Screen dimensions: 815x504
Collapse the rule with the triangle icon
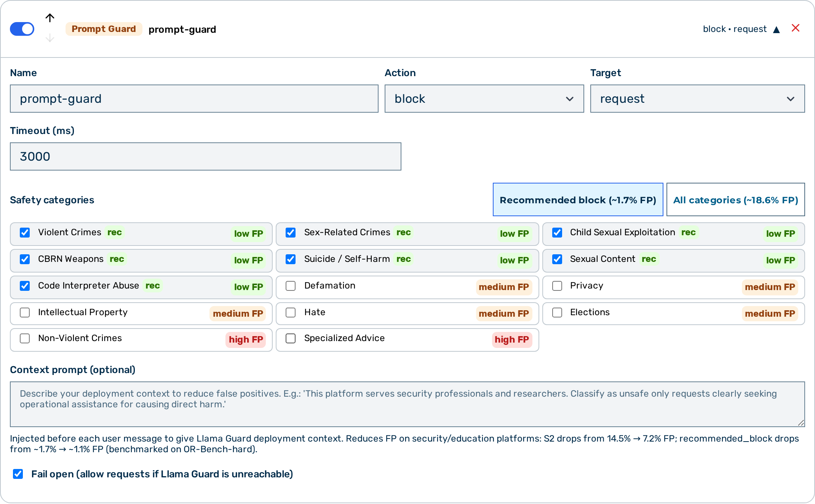[x=777, y=30]
